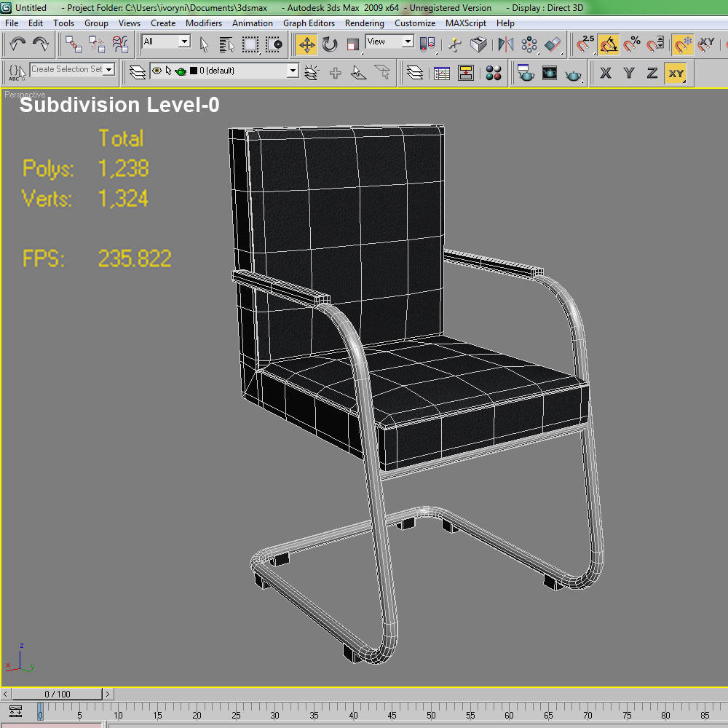Open the File menu
Viewport: 728px width, 728px height.
point(12,23)
